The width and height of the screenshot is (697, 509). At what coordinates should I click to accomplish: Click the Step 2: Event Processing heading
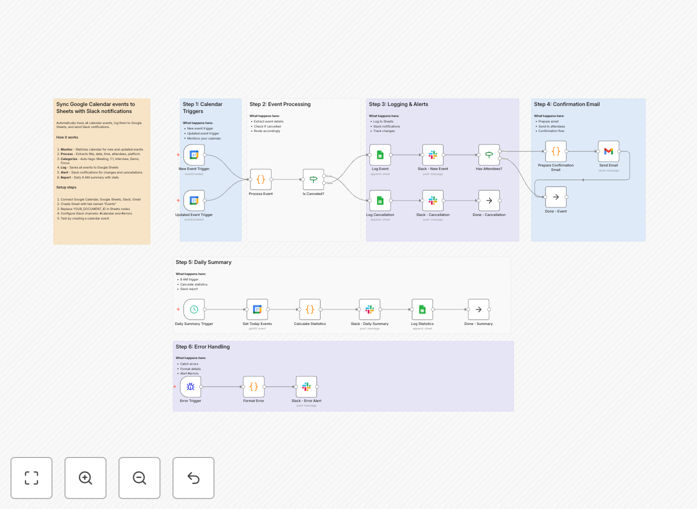(280, 104)
